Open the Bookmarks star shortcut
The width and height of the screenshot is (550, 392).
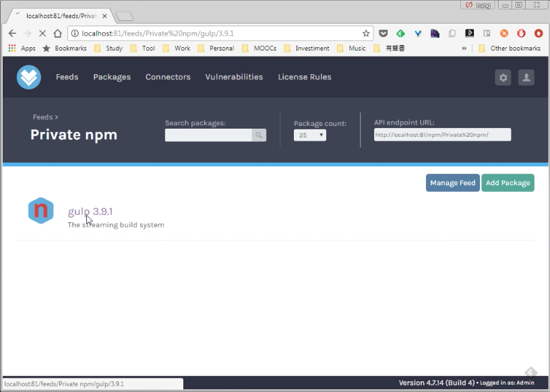click(65, 48)
